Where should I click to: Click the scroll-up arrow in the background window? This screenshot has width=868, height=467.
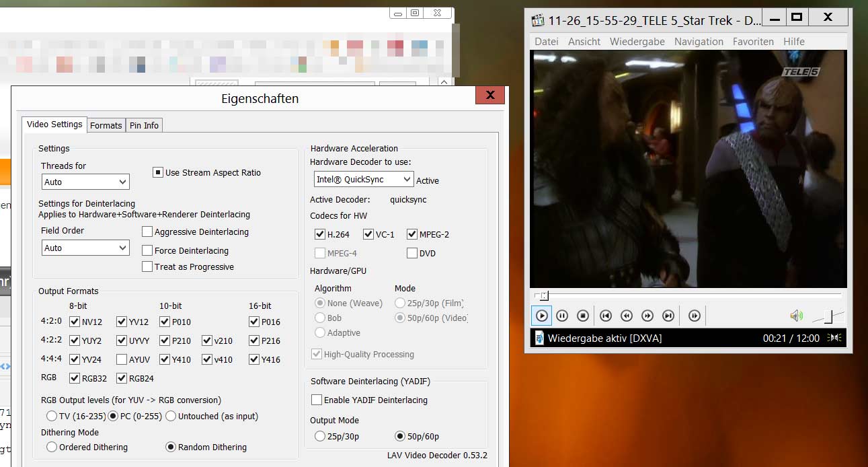click(444, 82)
